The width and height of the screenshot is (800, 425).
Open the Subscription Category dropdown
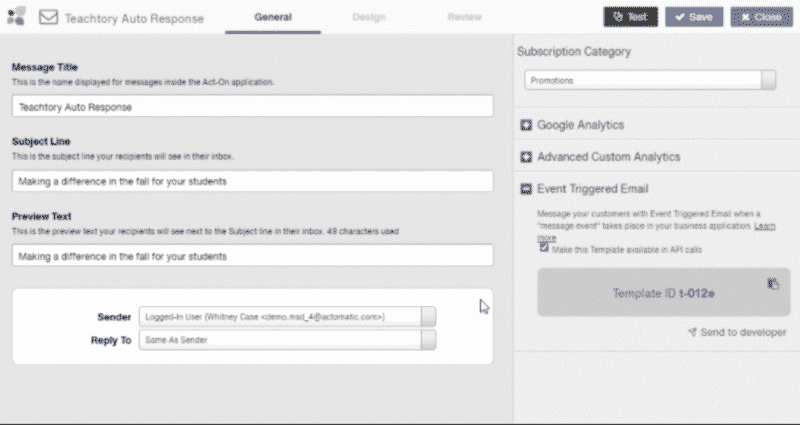pos(768,81)
